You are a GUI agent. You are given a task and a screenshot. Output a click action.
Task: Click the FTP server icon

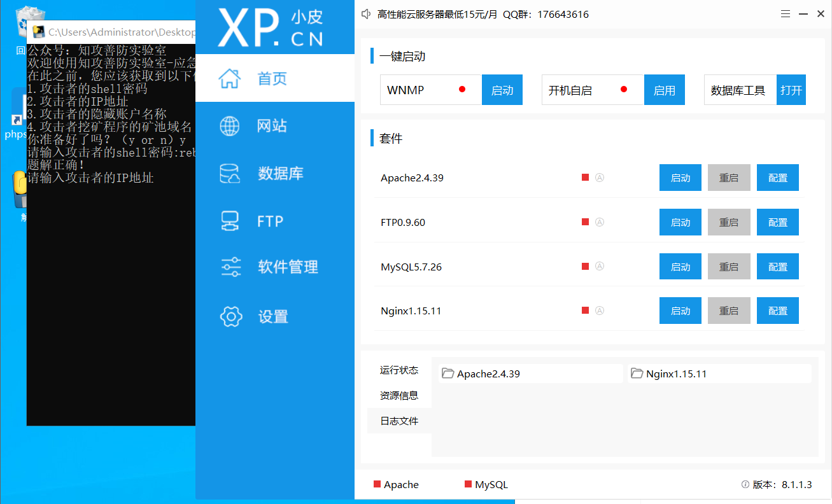click(230, 221)
